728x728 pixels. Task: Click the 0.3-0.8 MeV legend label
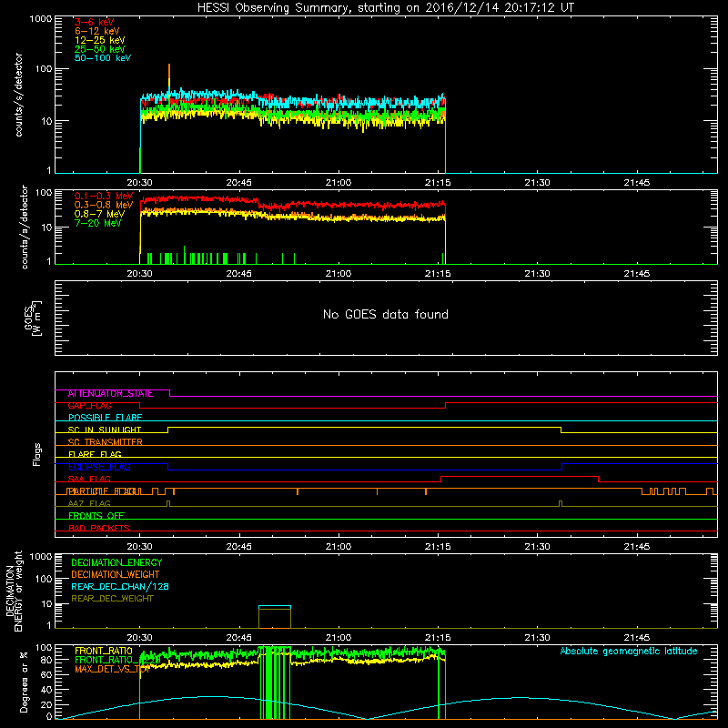[x=104, y=206]
